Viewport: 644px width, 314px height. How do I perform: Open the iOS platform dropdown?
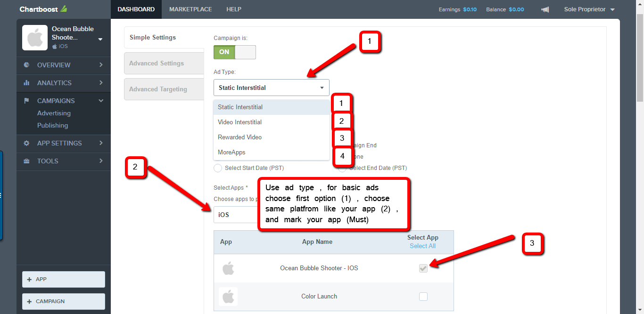pyautogui.click(x=236, y=215)
